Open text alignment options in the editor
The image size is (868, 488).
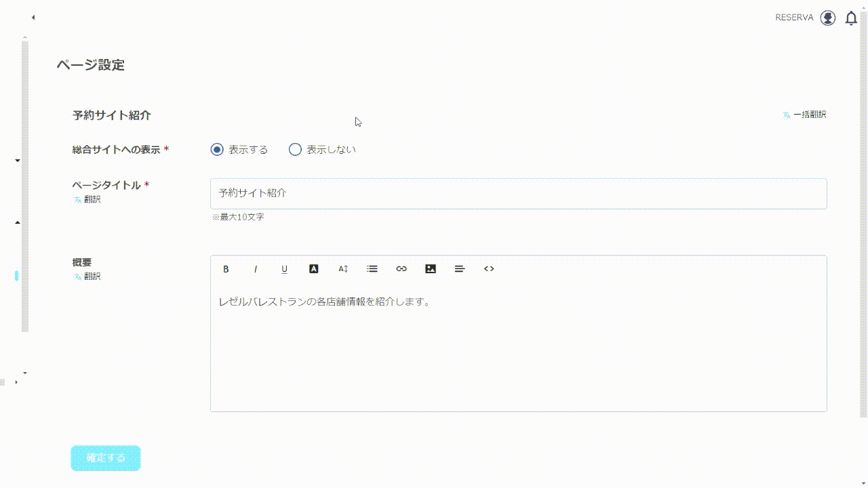460,269
